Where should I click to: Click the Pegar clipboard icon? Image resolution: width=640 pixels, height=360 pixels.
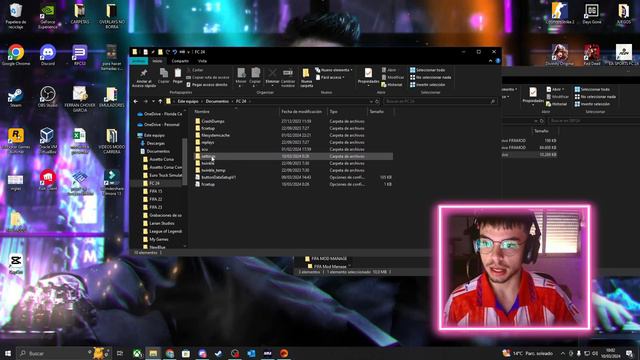tap(178, 73)
